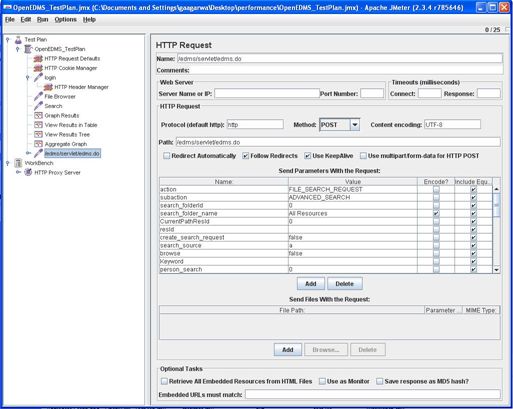Click the Comments input field

346,70
